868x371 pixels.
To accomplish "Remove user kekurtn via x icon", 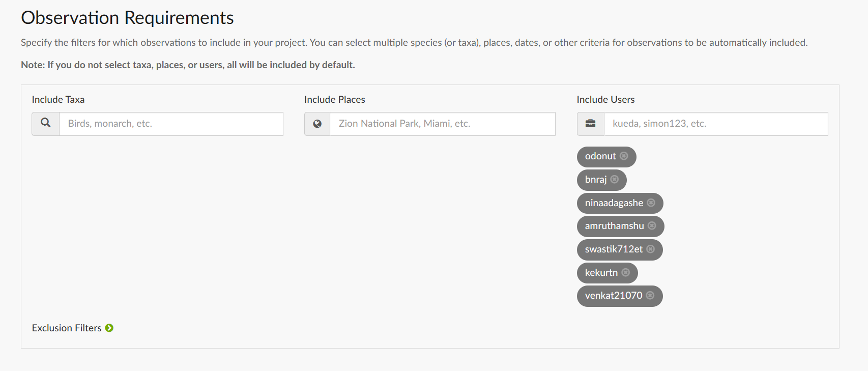I will tap(625, 272).
